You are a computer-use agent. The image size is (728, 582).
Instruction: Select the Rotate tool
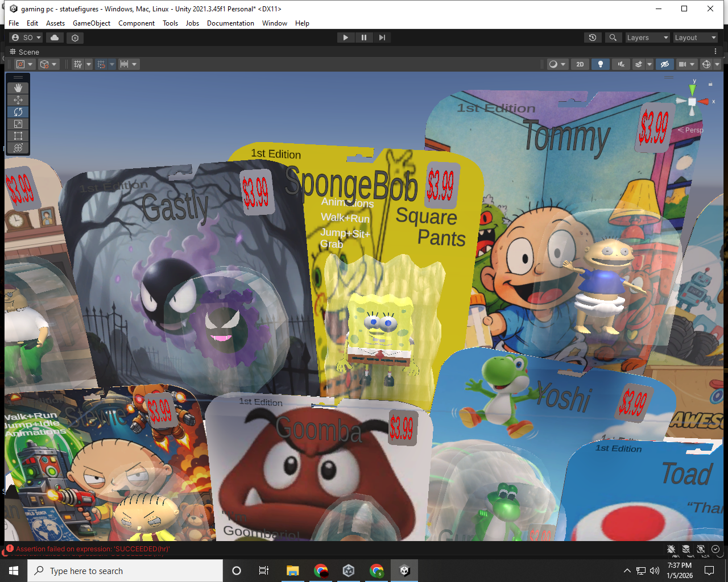[x=18, y=112]
